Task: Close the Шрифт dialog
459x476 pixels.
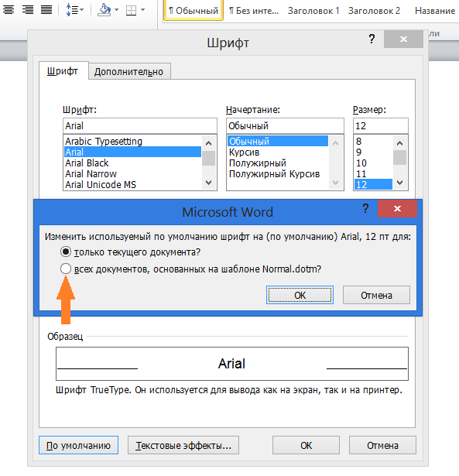Action: [x=403, y=39]
